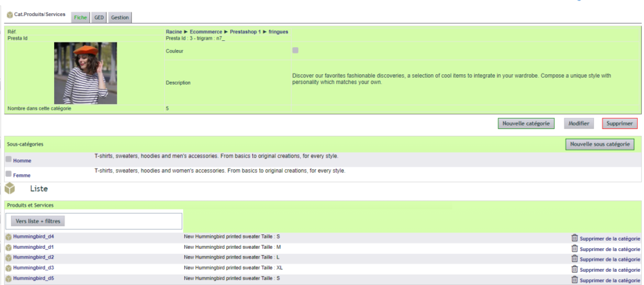Click the Cat.Produits/Services box icon

tap(10, 15)
